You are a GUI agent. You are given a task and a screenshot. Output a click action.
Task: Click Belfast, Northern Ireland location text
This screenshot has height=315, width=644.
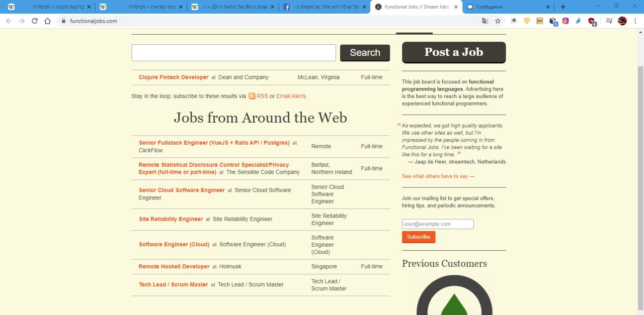point(332,168)
